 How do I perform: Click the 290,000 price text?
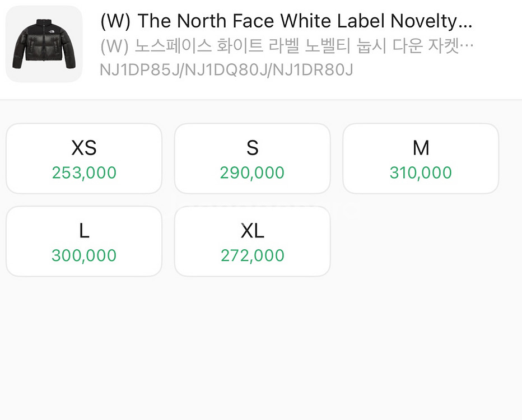[252, 172]
